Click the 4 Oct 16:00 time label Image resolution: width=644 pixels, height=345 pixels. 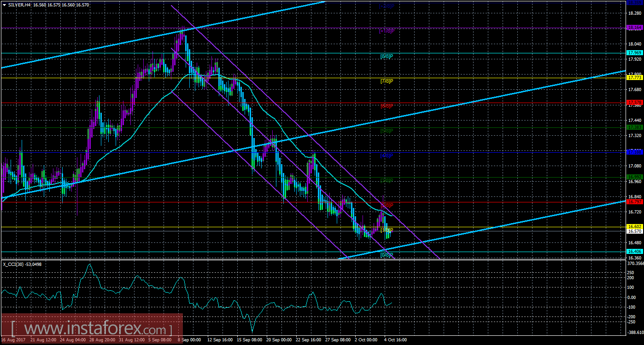[395, 340]
